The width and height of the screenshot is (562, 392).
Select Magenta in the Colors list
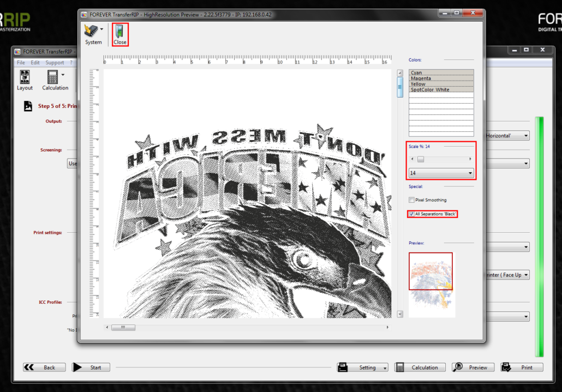(441, 78)
